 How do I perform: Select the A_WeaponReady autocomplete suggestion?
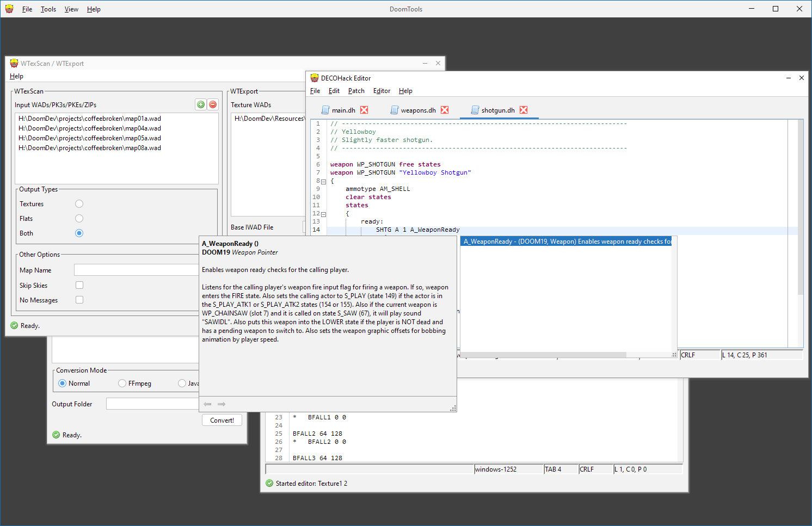pos(566,242)
